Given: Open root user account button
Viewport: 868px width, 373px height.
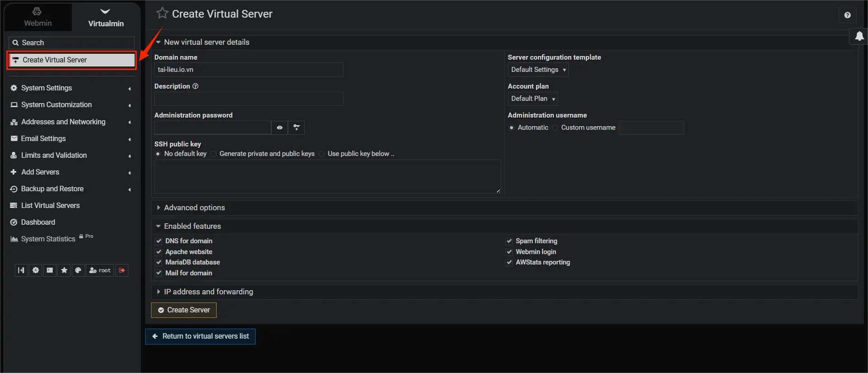Looking at the screenshot, I should (x=100, y=270).
